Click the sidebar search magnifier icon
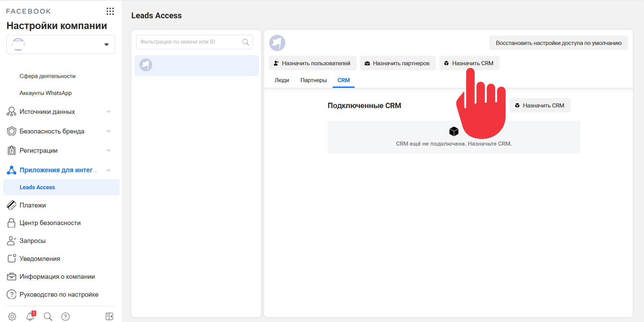 48,317
